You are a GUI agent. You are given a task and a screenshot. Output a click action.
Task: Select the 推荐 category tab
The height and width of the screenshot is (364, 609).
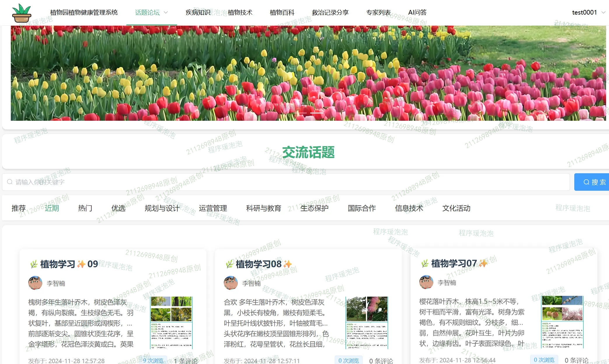pos(19,208)
